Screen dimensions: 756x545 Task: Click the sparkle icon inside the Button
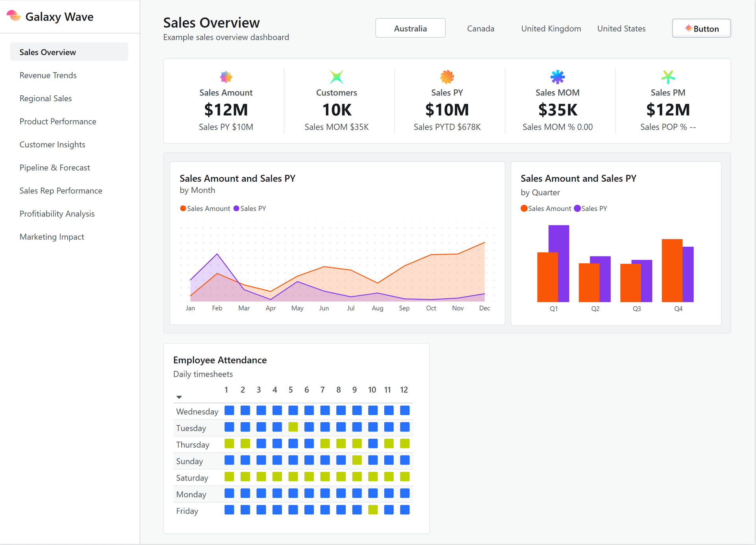[689, 28]
